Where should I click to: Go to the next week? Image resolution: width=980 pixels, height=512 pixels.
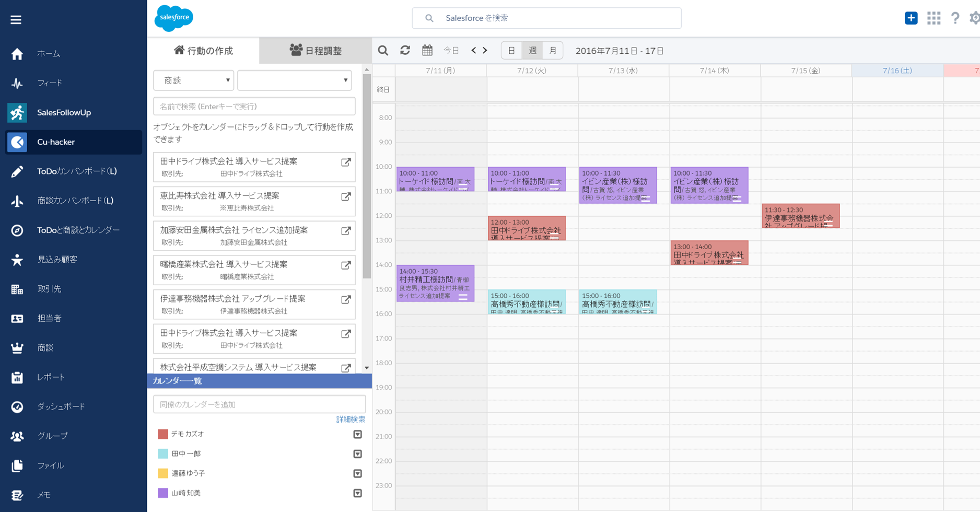pos(485,51)
